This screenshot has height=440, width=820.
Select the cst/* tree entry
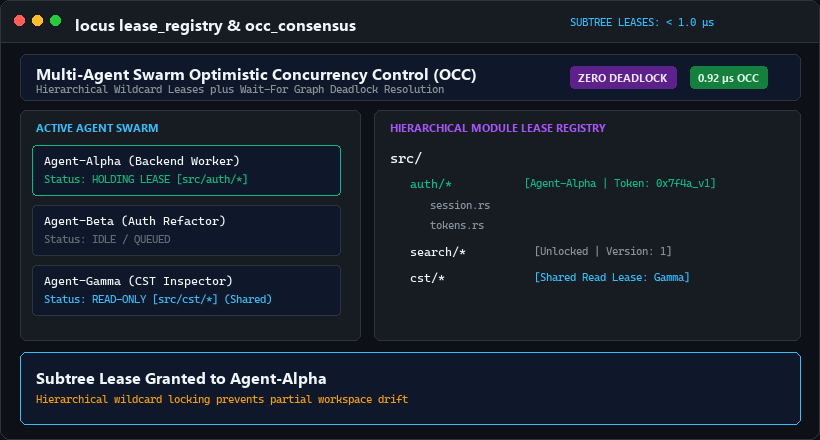pyautogui.click(x=427, y=278)
